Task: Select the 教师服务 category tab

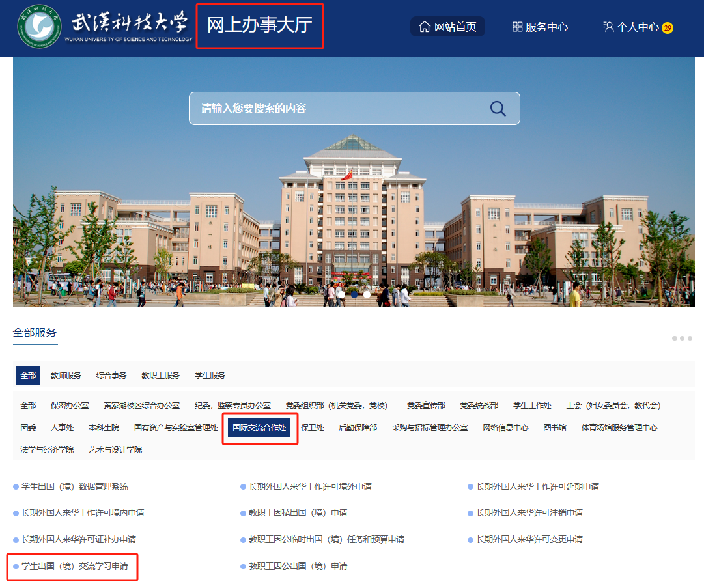Action: click(66, 376)
